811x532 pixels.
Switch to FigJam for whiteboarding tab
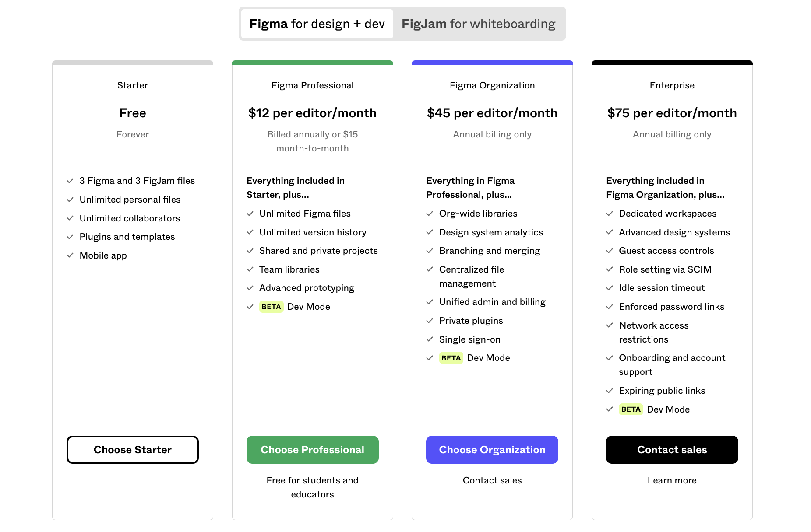[478, 24]
